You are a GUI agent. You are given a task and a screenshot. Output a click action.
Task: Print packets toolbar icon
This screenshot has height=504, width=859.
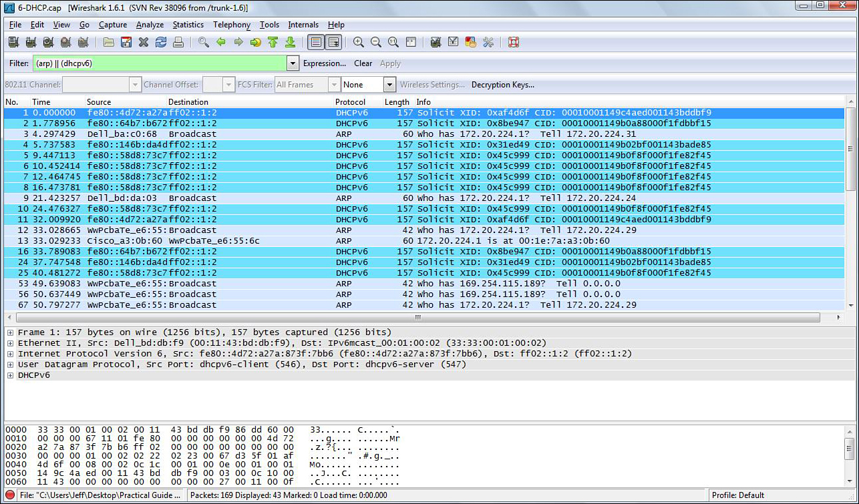coord(178,42)
